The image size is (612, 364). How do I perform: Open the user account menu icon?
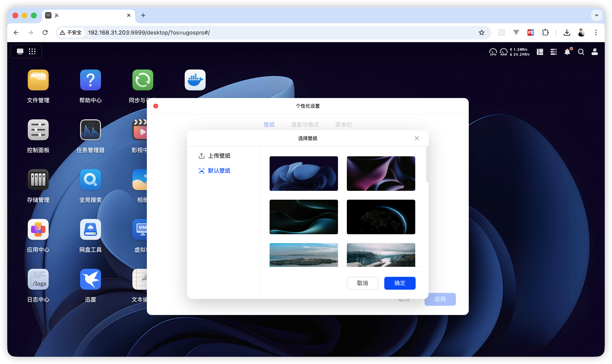[594, 52]
